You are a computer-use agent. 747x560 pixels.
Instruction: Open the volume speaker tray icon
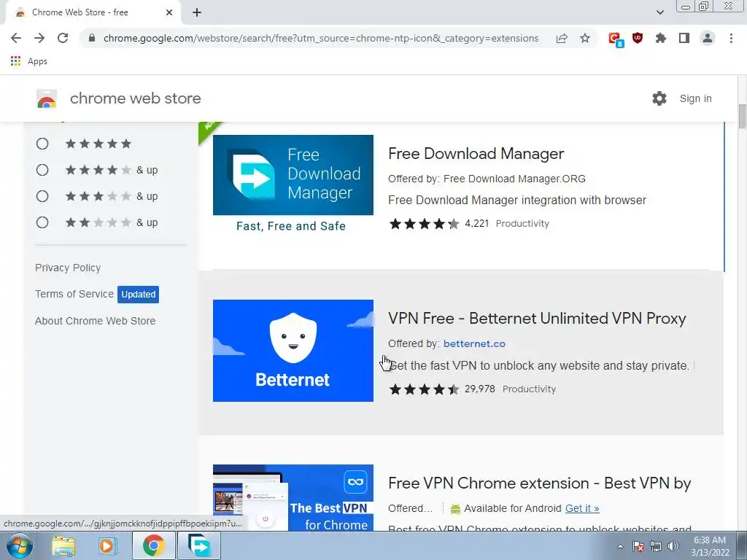[673, 546]
